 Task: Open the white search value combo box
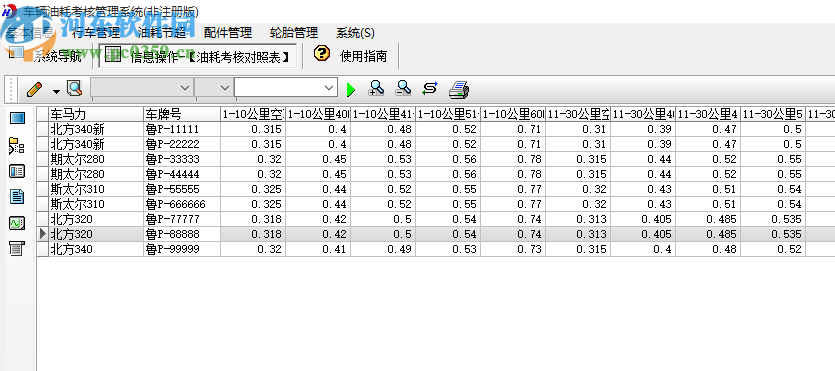pos(286,87)
